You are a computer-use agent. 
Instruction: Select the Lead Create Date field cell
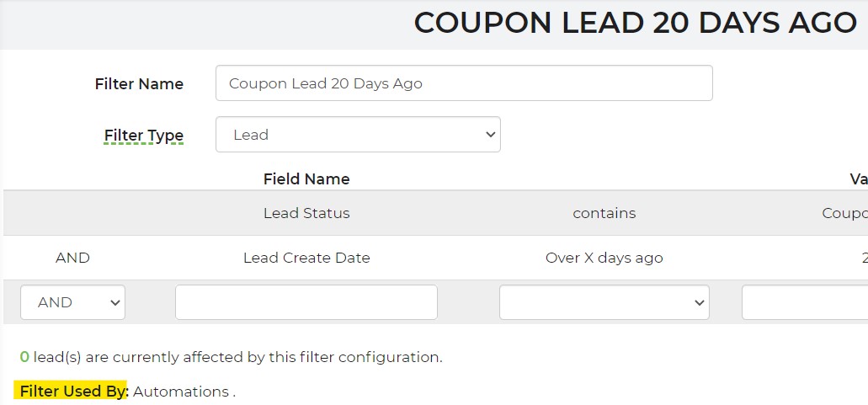[306, 258]
